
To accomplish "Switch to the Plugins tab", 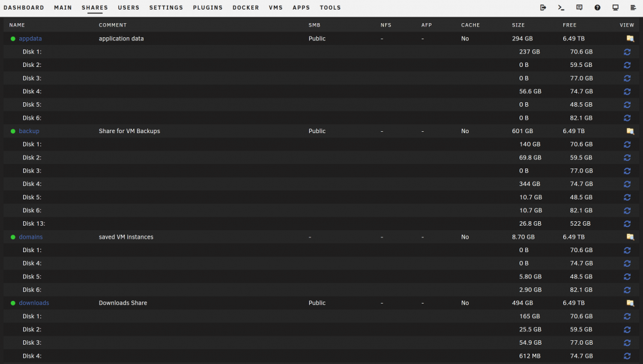I will coord(208,7).
